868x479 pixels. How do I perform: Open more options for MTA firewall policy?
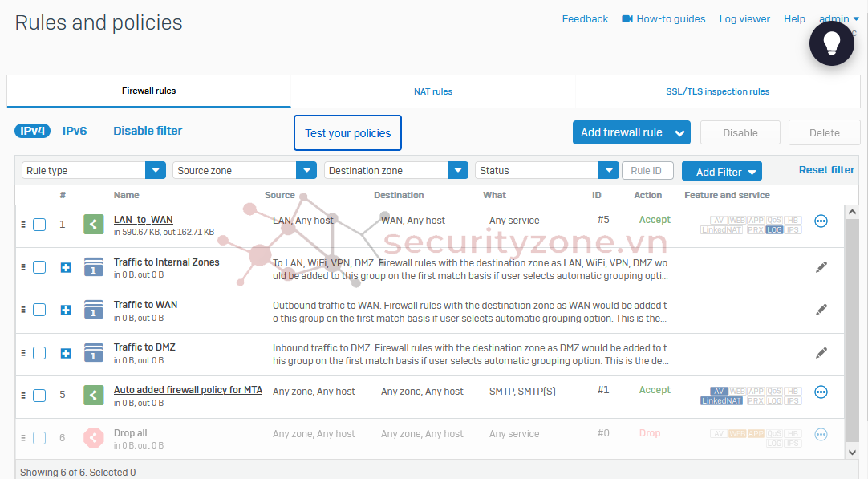click(821, 392)
